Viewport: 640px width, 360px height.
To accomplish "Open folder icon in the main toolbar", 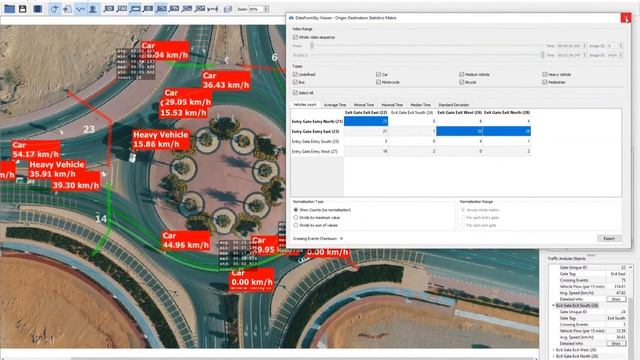I will (x=9, y=9).
